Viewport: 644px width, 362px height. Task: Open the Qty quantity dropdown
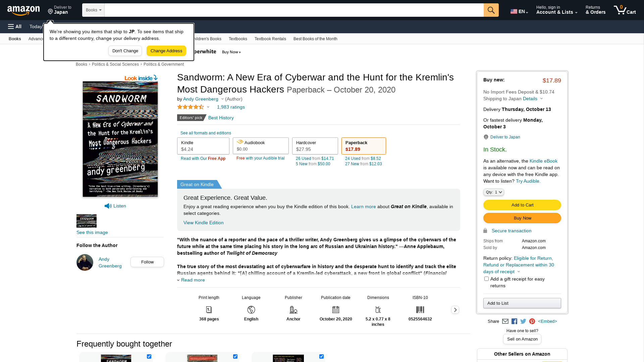(494, 192)
